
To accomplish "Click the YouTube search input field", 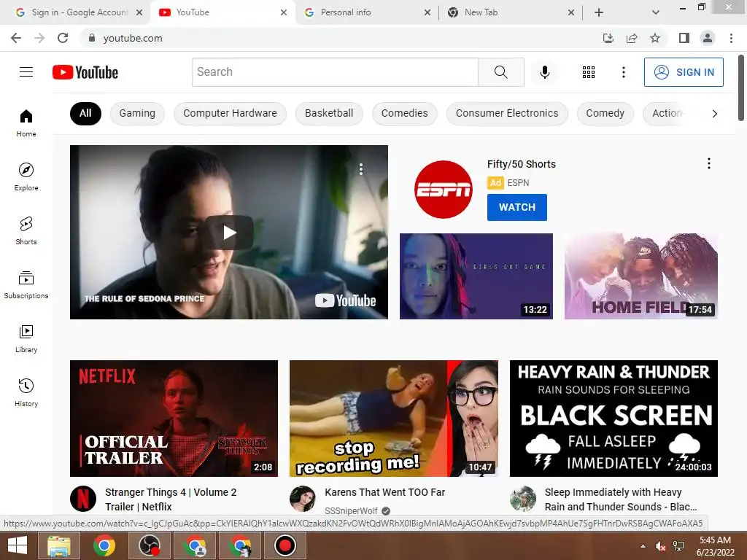I will pyautogui.click(x=335, y=72).
